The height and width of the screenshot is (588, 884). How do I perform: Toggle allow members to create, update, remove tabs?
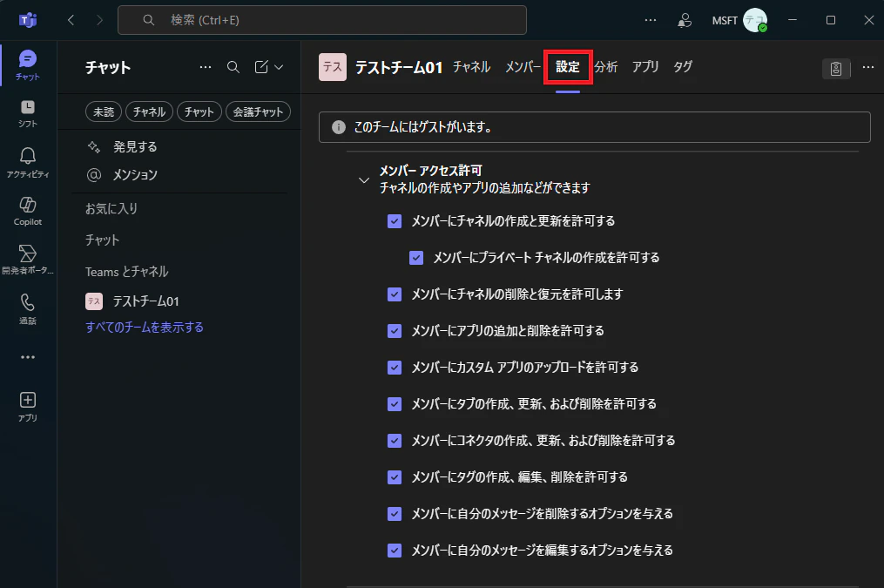(395, 404)
